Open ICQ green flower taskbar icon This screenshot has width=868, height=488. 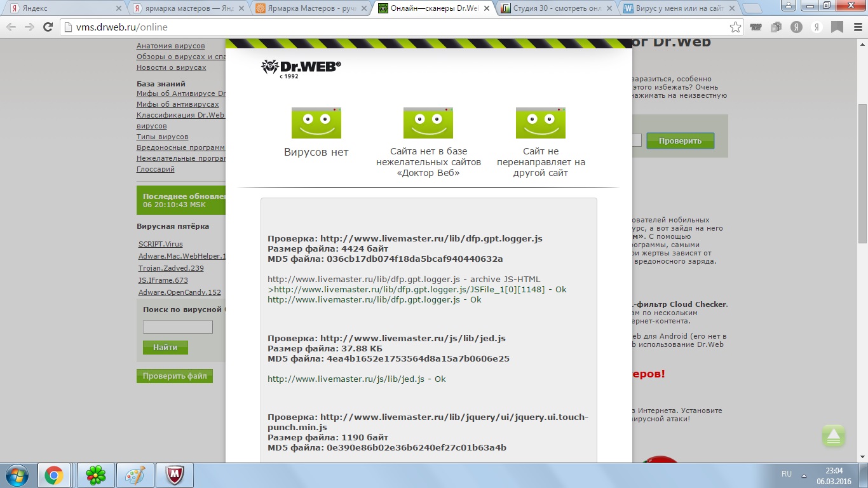[x=95, y=475]
